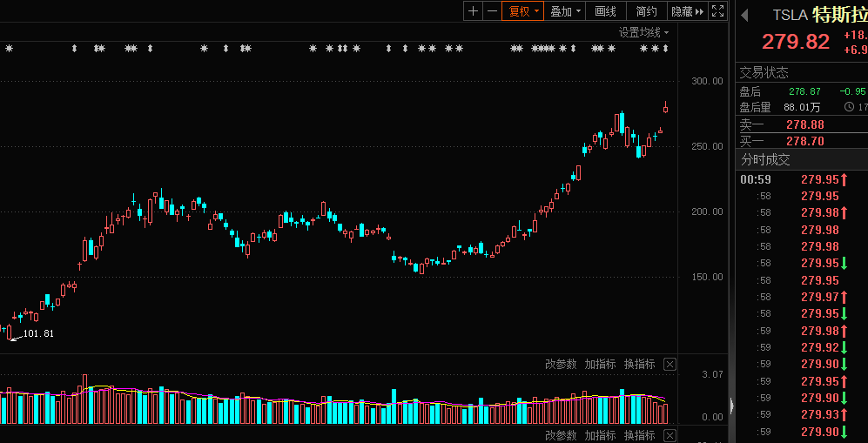Zoom in chart with plus icon
Image resolution: width=868 pixels, height=443 pixels.
tap(474, 11)
